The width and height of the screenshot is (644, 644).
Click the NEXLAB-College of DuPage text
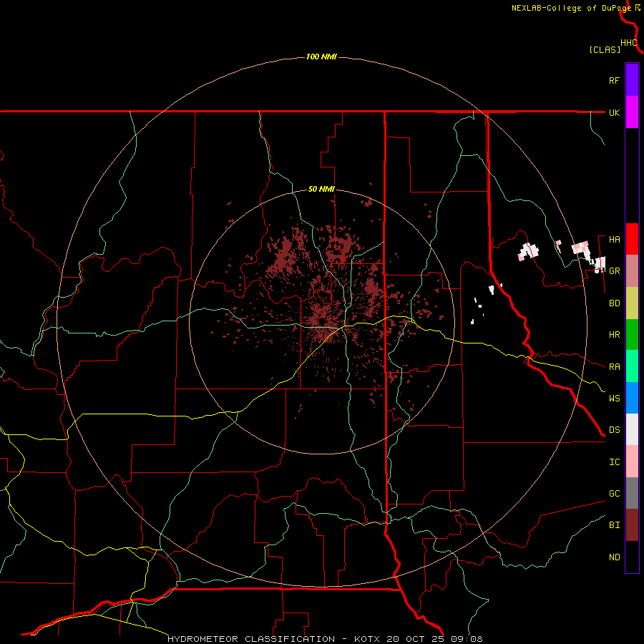coord(571,8)
